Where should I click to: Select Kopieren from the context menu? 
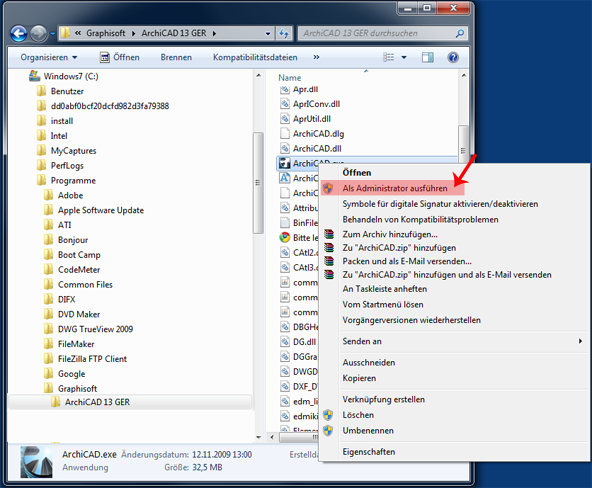[x=359, y=378]
